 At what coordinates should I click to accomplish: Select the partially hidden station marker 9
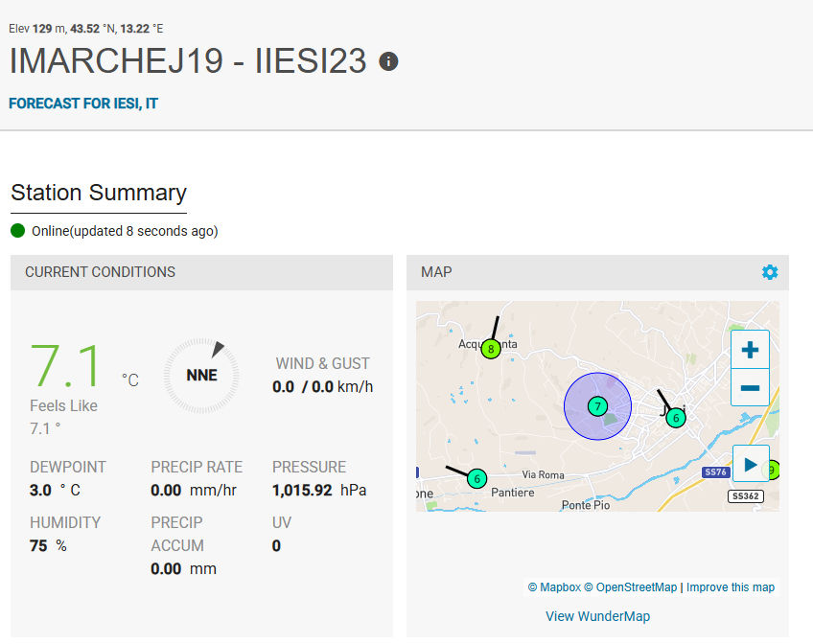[773, 470]
